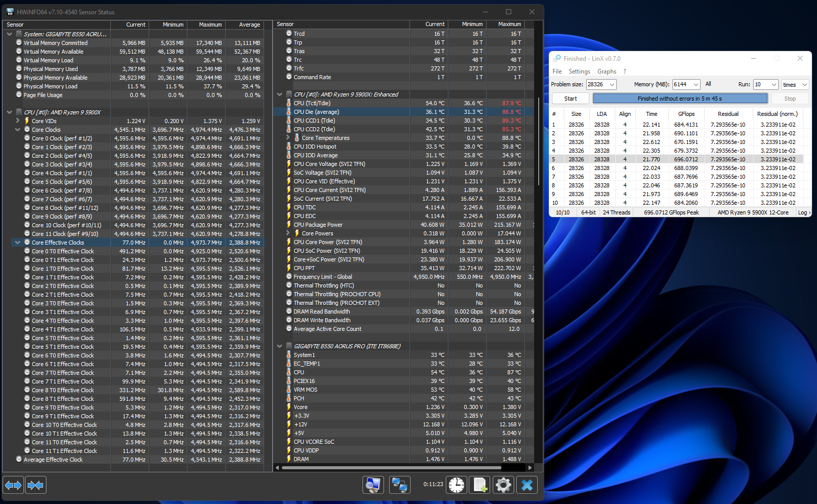Open the Problem size dropdown in LinX
The width and height of the screenshot is (817, 504).
click(x=612, y=85)
